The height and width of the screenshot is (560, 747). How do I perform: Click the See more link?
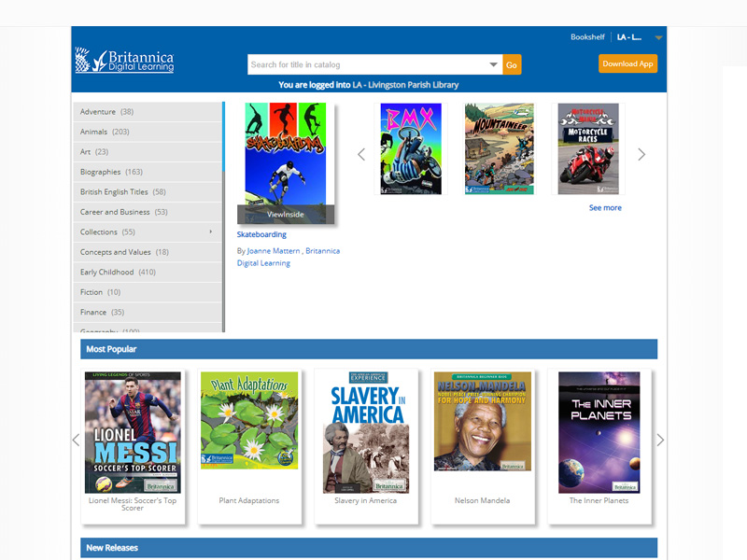605,207
